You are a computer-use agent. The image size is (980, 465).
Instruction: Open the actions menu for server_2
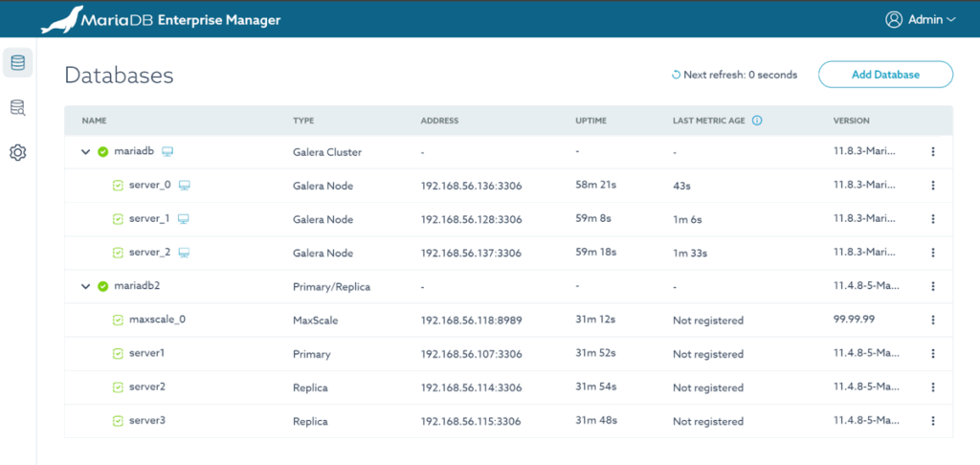[x=933, y=254]
